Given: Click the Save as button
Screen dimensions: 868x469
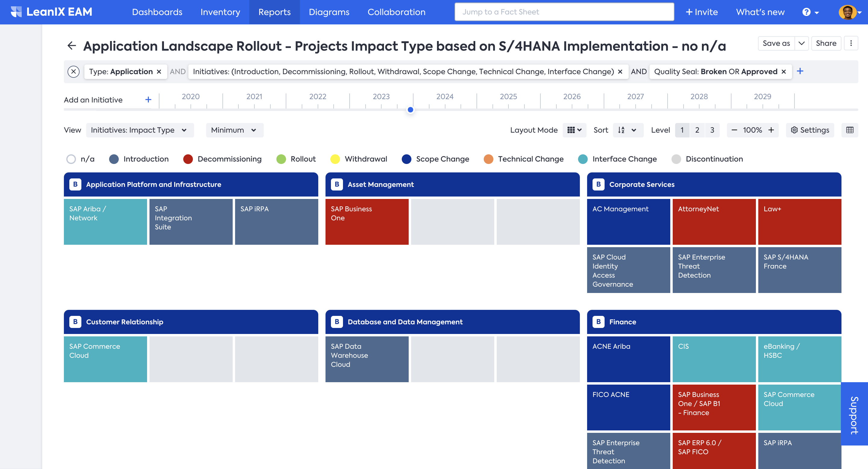Looking at the screenshot, I should (x=776, y=43).
